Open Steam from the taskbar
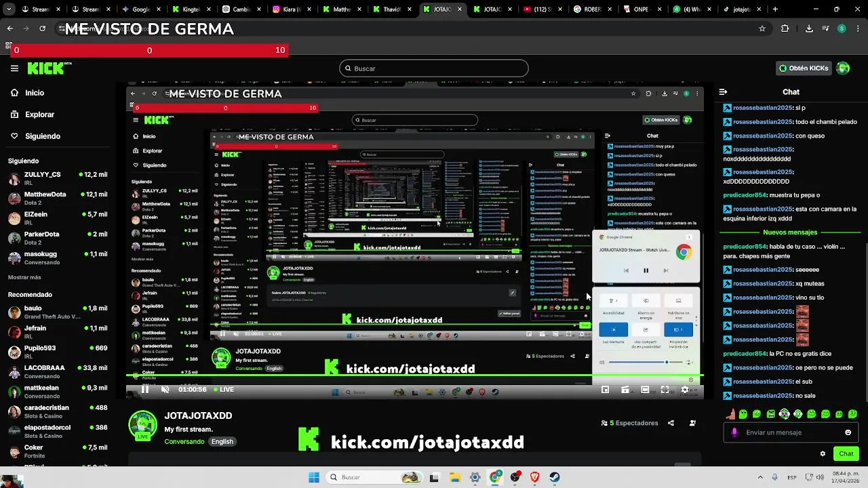The width and height of the screenshot is (868, 488). pos(555,477)
